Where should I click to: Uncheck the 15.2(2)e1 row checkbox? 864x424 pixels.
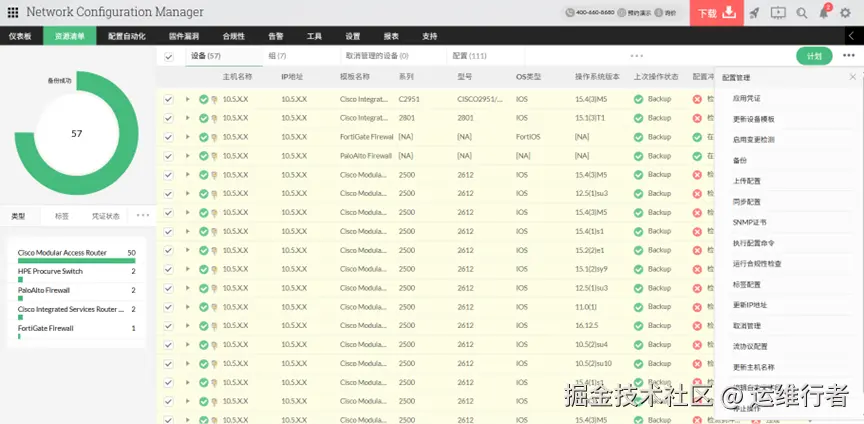[169, 250]
